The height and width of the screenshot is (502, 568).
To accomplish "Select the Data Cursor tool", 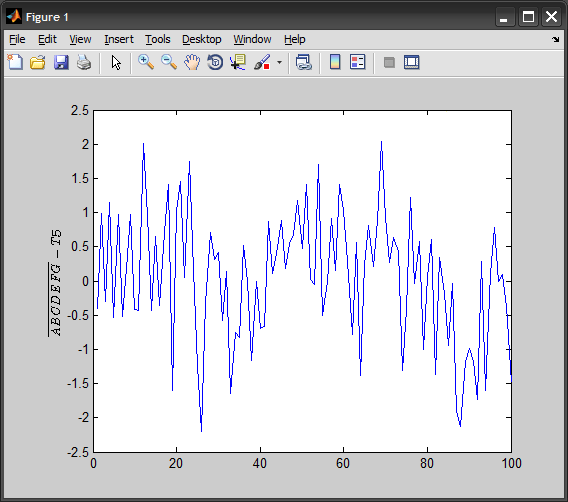I will (x=238, y=62).
